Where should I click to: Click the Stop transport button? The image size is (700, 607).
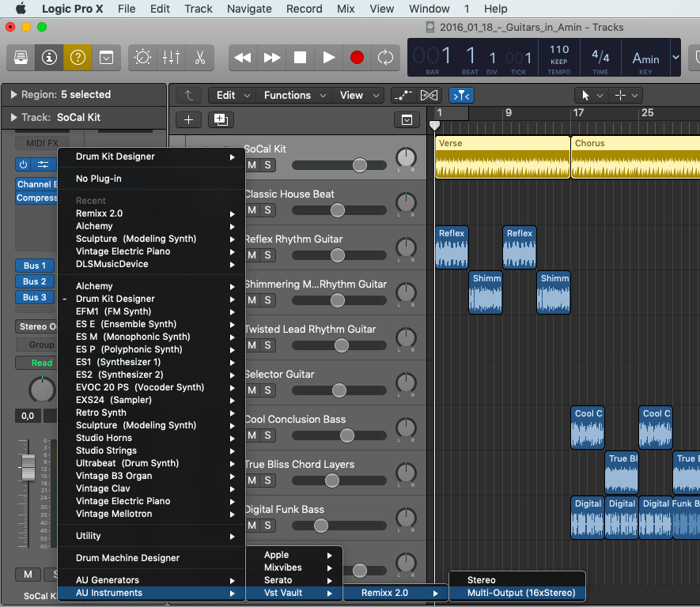(300, 58)
